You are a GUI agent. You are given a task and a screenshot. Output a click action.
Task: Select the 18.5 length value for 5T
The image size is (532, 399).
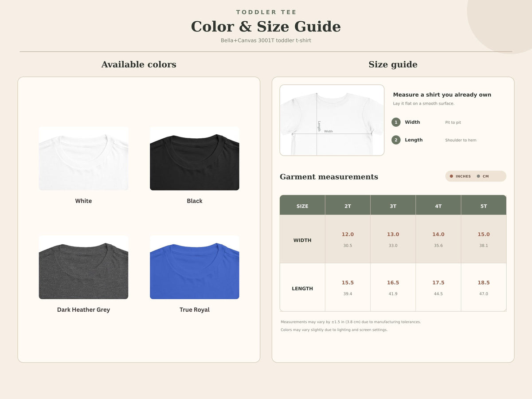point(484,283)
